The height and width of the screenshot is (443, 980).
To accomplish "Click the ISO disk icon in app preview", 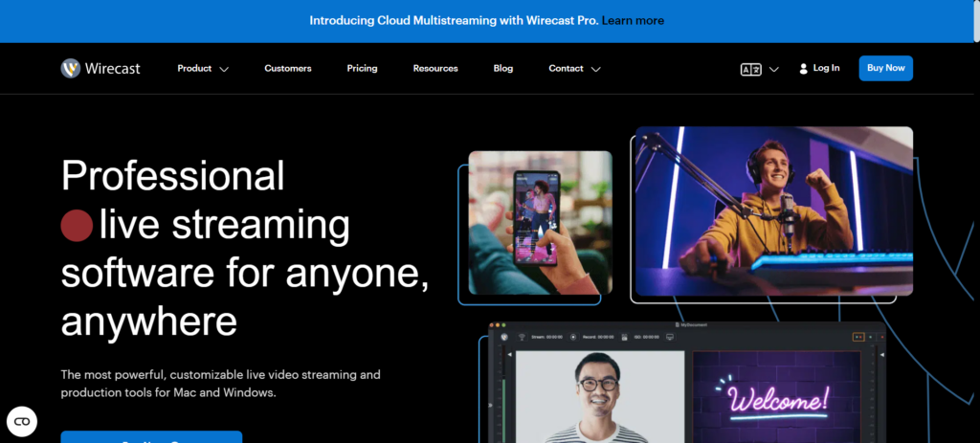I will point(623,337).
